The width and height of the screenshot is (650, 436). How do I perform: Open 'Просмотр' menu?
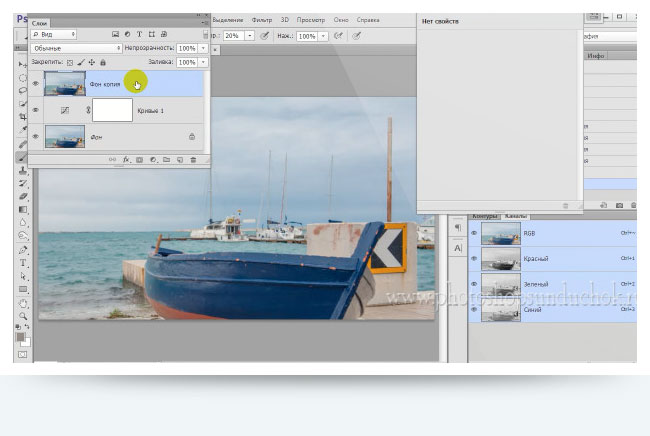[311, 20]
